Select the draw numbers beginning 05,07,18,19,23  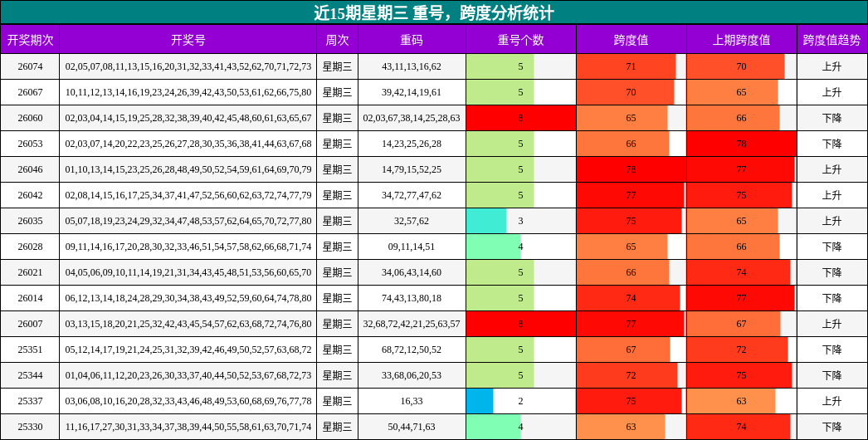tap(188, 221)
